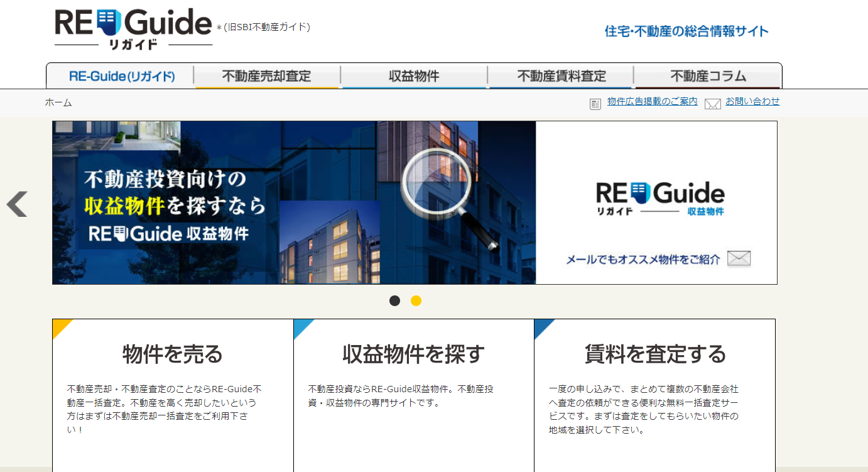Open the 物件を売る heading
Image resolution: width=868 pixels, height=472 pixels.
173,354
